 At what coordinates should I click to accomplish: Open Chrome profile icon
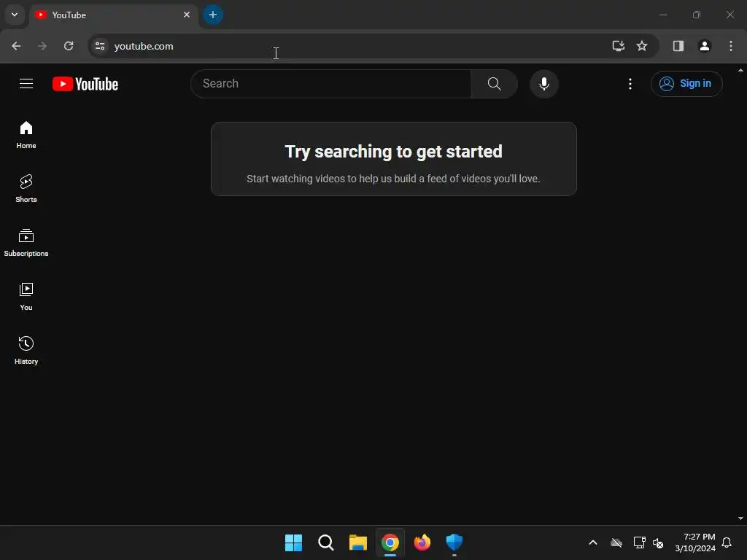tap(704, 46)
